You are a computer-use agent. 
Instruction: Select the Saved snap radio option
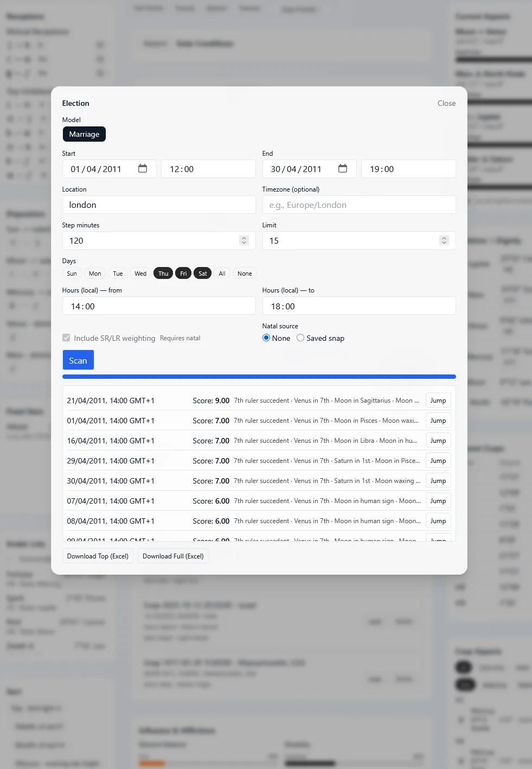coord(300,338)
